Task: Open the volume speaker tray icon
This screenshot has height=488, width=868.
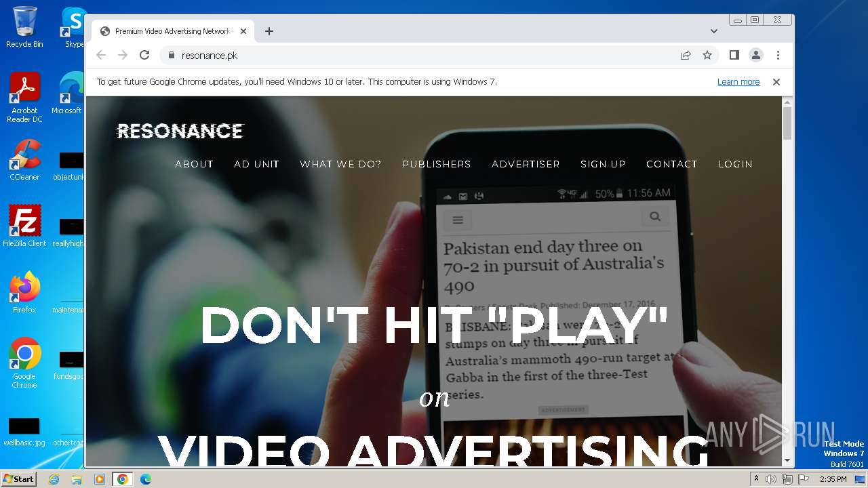Action: click(771, 479)
